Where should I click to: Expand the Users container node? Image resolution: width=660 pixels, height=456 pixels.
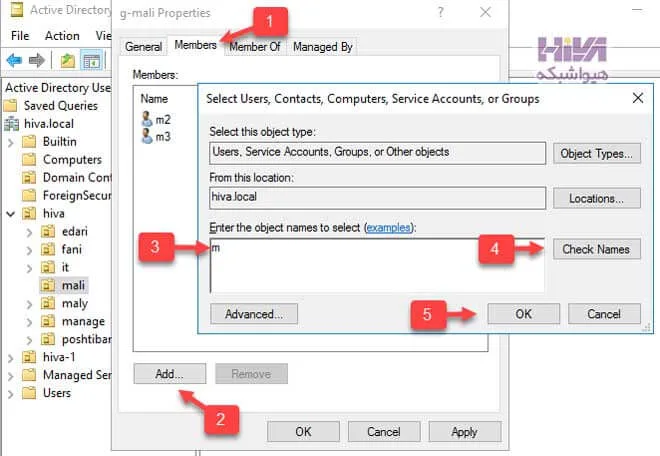[11, 394]
